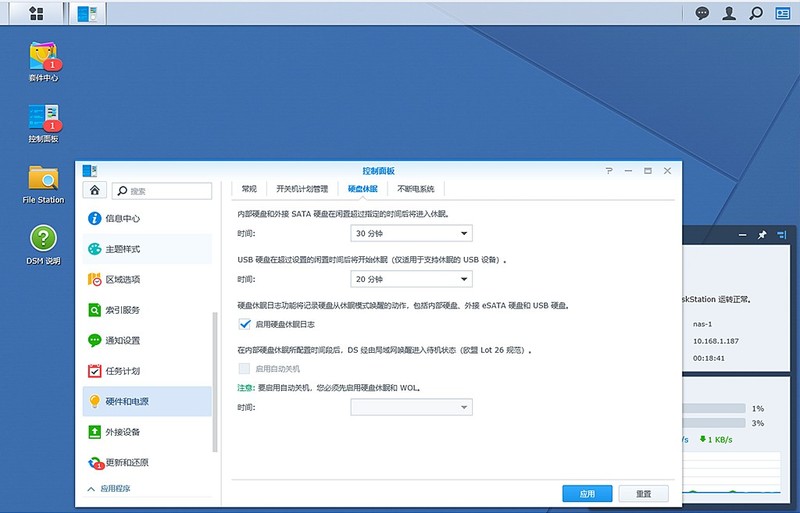The image size is (800, 513).
Task: Go to Control Panel home icon
Action: tap(94, 190)
